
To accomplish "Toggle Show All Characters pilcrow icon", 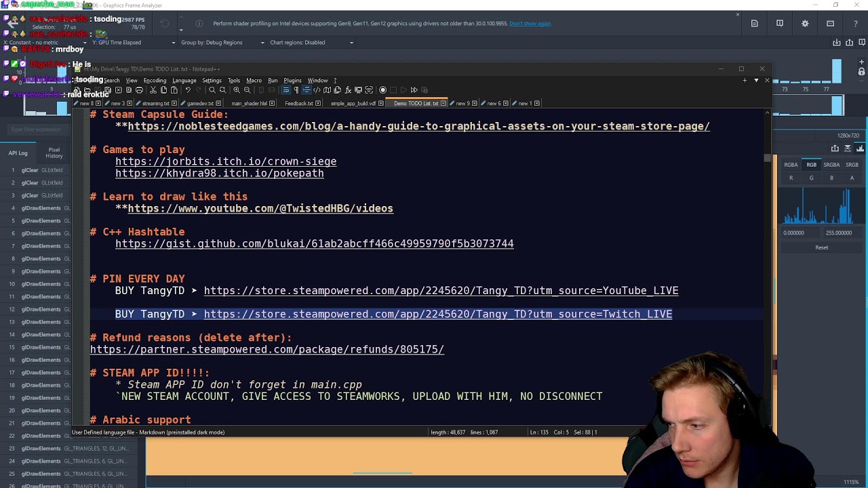I will pos(296,90).
